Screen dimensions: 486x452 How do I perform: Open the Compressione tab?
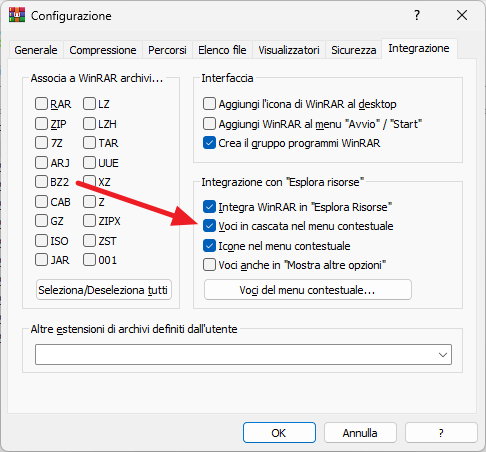[x=103, y=50]
